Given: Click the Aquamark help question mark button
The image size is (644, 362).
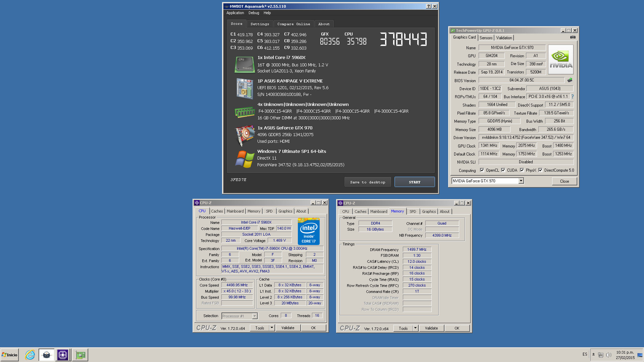Looking at the screenshot, I should coord(428,6).
